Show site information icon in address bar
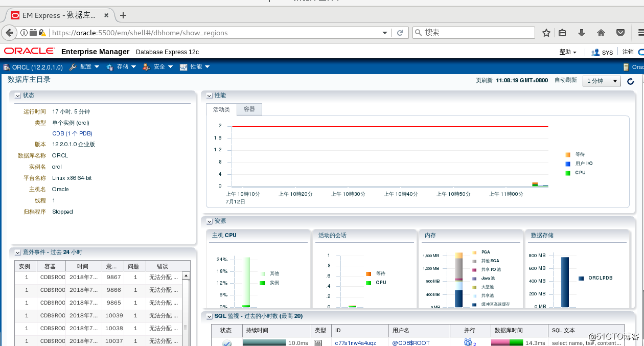Screen dimensions: 644x346 point(24,33)
